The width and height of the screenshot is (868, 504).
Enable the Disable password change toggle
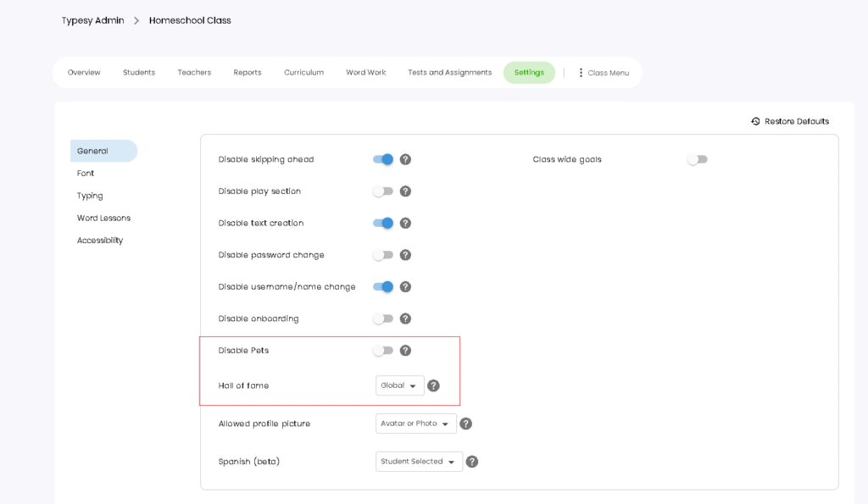coord(383,255)
